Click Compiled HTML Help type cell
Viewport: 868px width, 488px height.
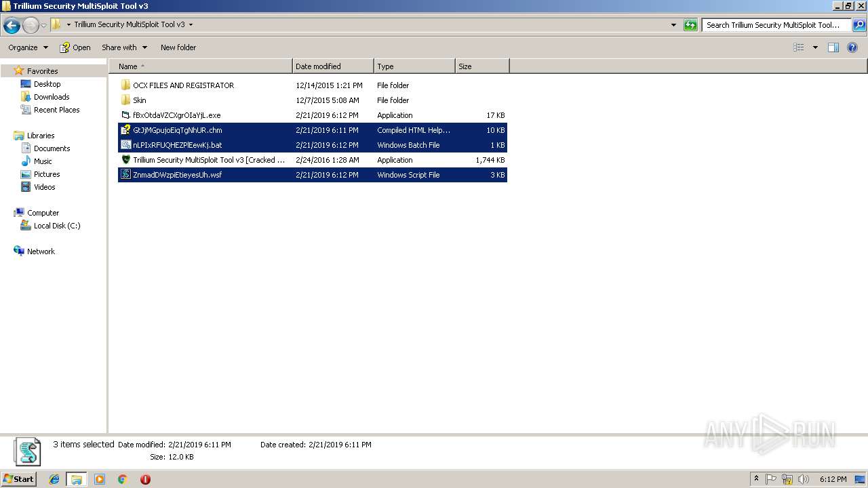(x=414, y=130)
